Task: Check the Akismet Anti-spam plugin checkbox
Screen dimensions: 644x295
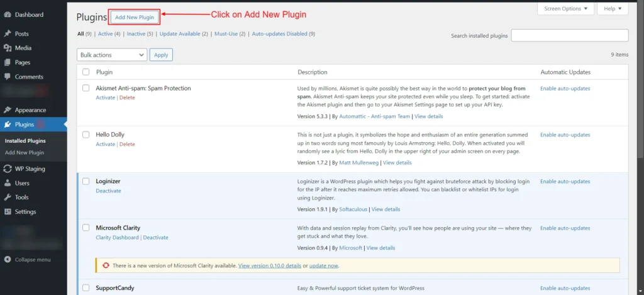Action: tap(86, 88)
